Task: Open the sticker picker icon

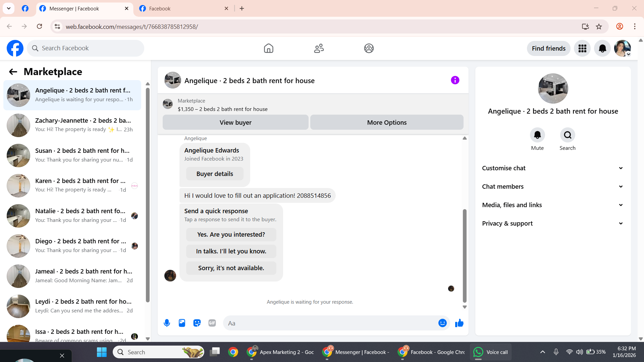Action: pos(197,323)
